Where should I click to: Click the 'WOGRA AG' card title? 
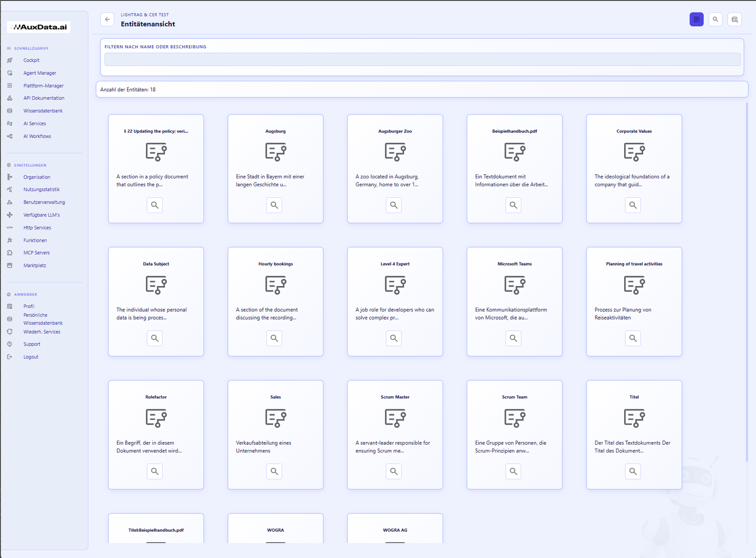[395, 530]
